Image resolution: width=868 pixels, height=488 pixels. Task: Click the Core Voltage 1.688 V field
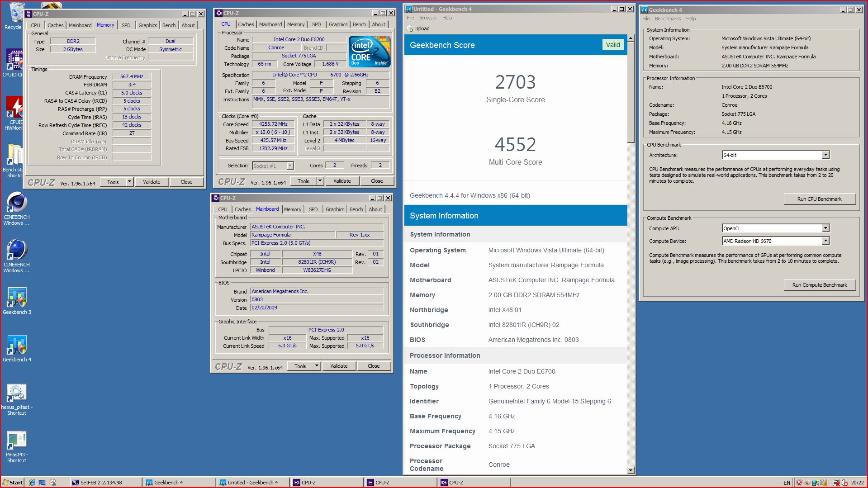330,64
